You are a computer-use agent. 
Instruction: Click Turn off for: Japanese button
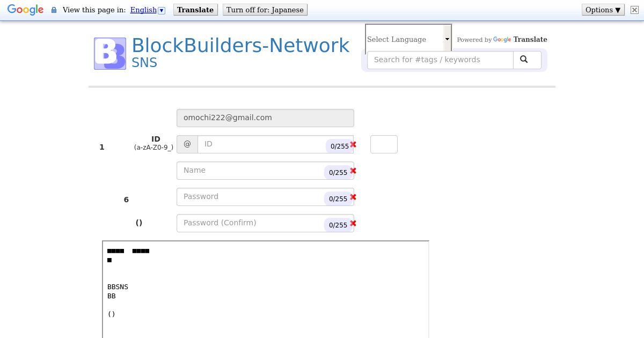265,10
